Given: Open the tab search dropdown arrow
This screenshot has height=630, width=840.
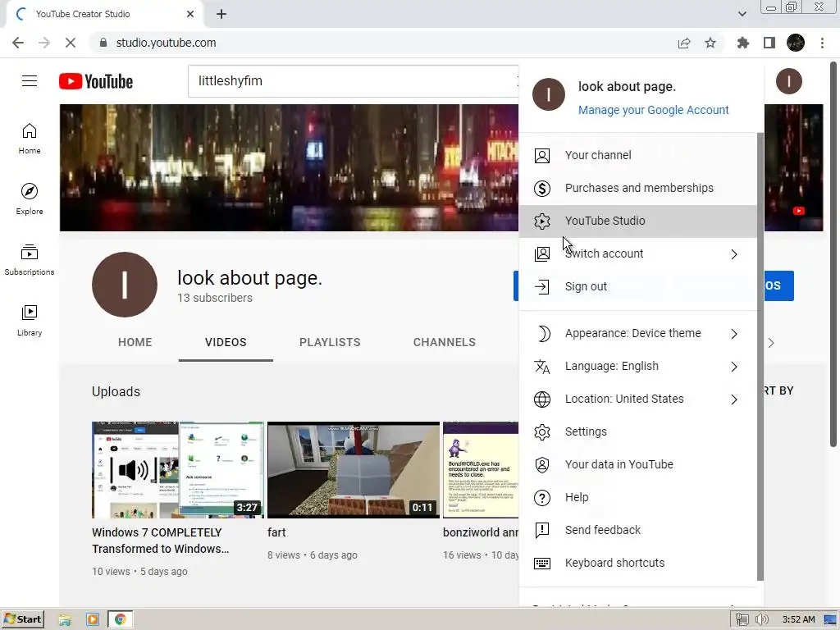Looking at the screenshot, I should tap(742, 14).
